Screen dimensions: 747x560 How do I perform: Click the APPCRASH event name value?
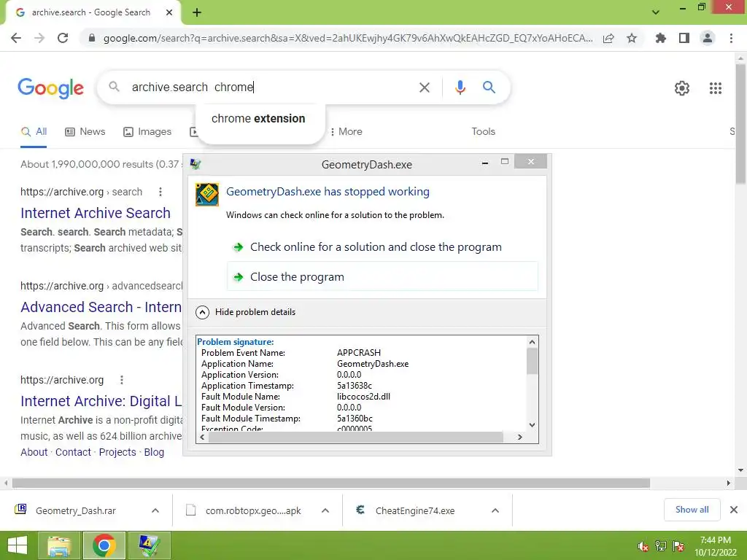click(x=359, y=353)
